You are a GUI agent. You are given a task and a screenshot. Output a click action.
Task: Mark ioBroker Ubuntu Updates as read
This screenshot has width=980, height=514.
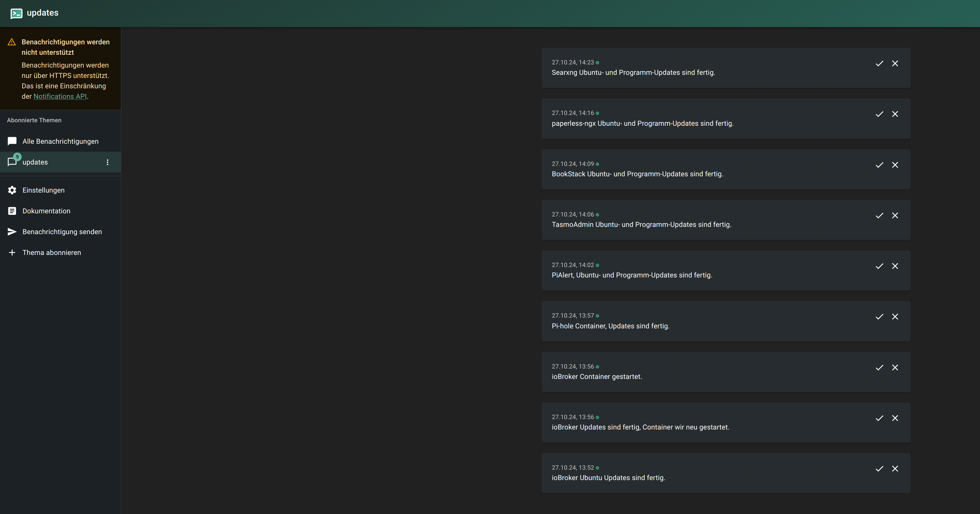[x=879, y=469]
